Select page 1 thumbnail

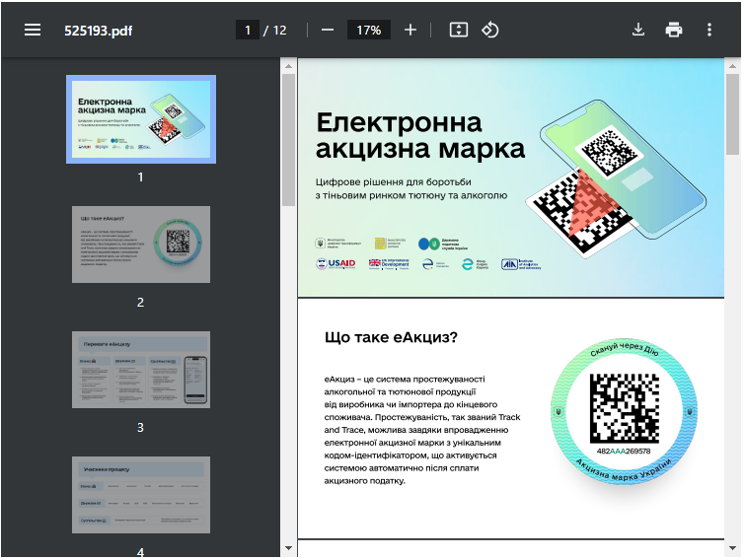click(141, 119)
